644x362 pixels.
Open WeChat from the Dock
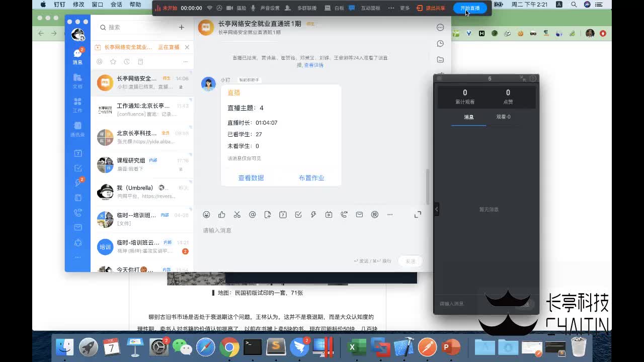182,347
